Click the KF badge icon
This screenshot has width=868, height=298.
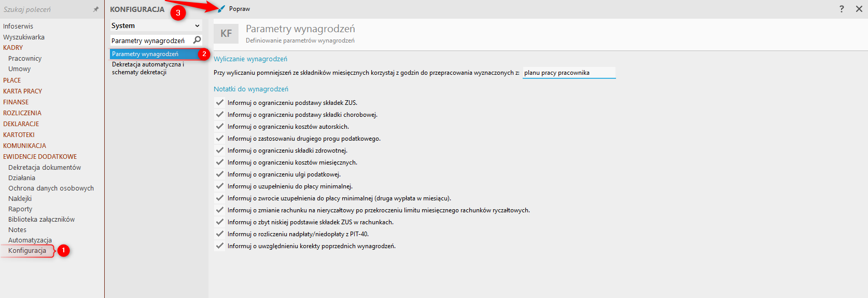226,34
